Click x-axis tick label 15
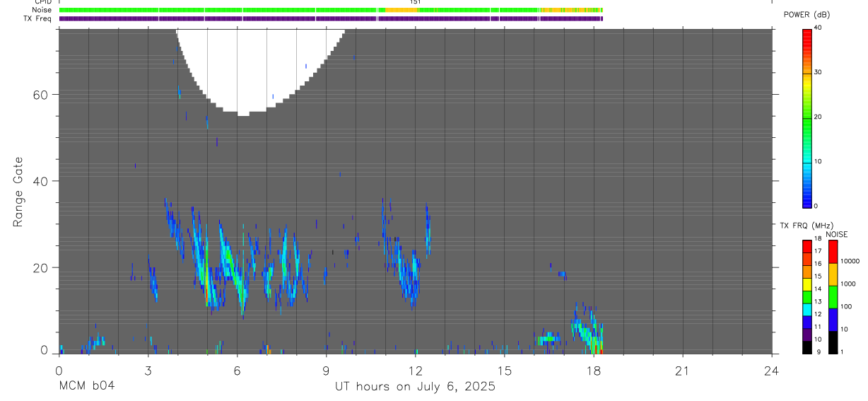This screenshot has height=401, width=868. (504, 371)
